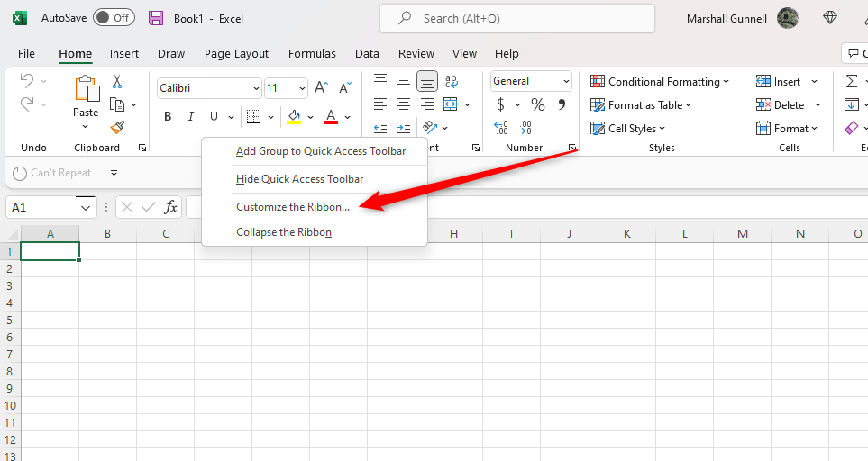The width and height of the screenshot is (868, 461).
Task: Choose Hide Quick Access Toolbar
Action: click(x=299, y=179)
